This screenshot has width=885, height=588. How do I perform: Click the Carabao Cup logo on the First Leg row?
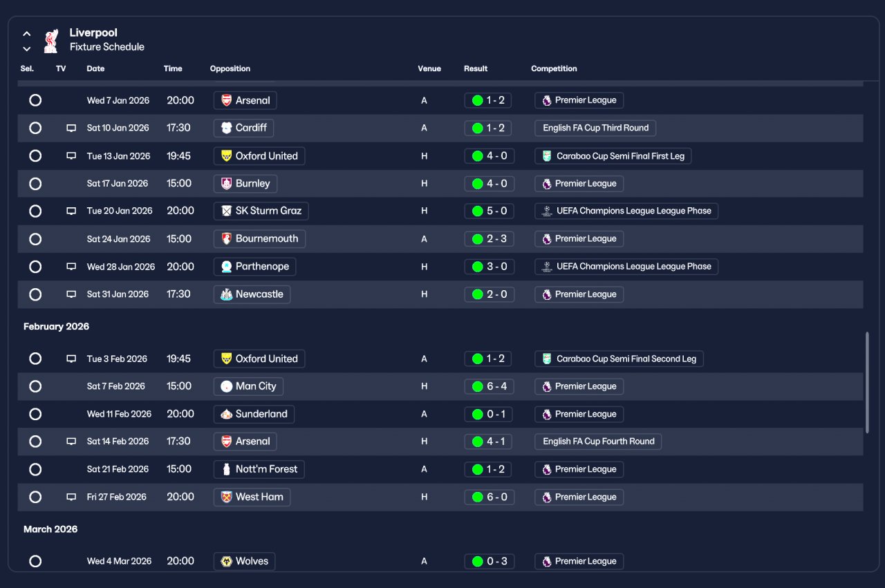point(548,156)
